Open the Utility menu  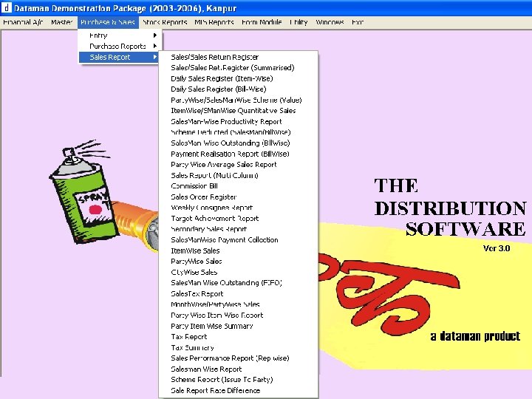[299, 22]
